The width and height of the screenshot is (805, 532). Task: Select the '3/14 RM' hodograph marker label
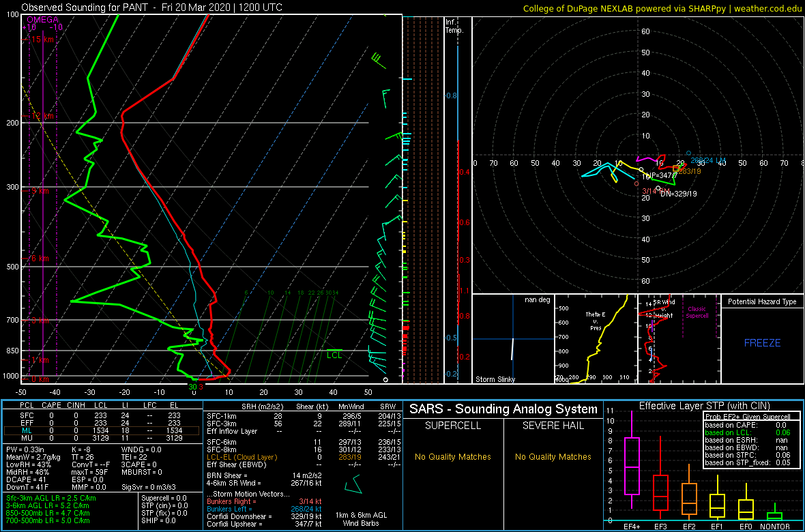655,191
